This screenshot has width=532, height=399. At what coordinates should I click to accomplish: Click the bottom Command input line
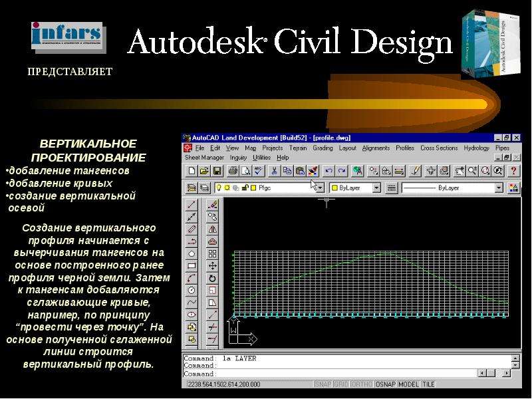[330, 374]
